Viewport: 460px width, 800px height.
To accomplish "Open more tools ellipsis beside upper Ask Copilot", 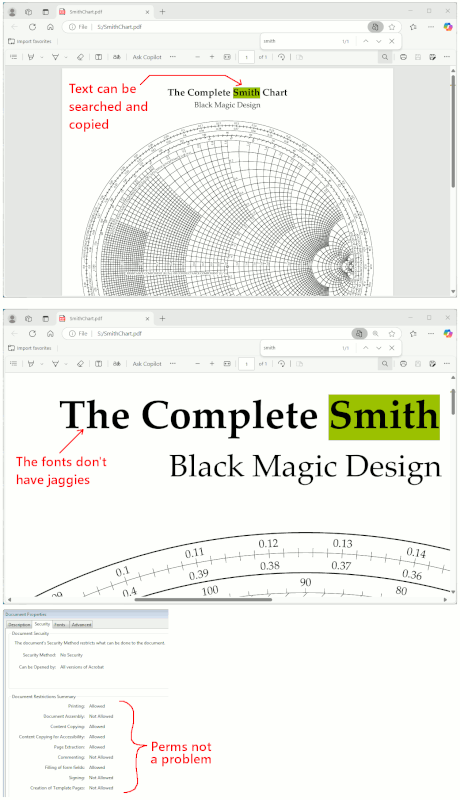I will [x=172, y=57].
